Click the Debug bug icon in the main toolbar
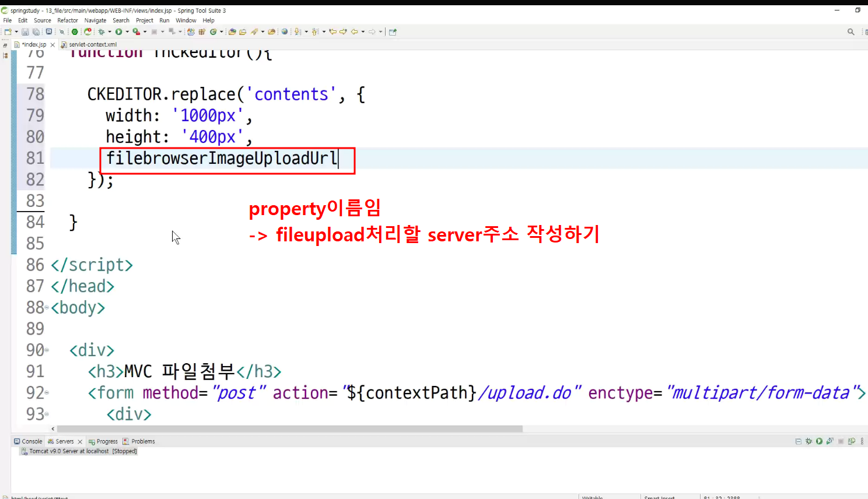 [101, 32]
